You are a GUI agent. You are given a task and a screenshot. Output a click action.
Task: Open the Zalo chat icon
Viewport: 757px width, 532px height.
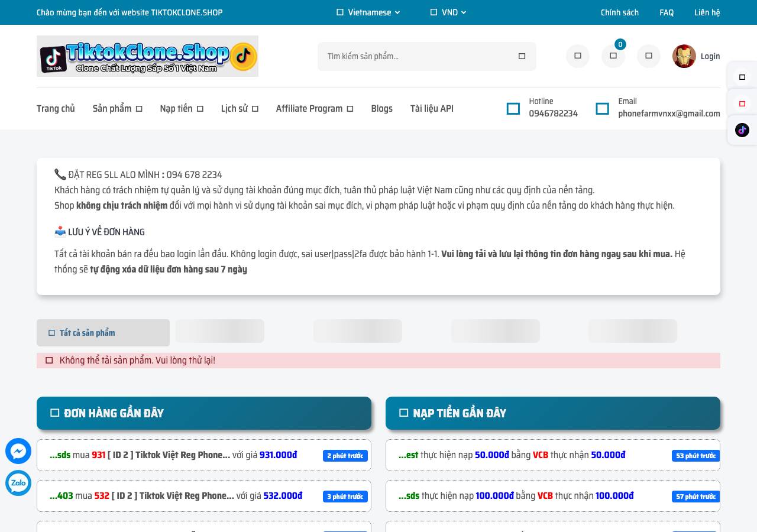(x=18, y=483)
